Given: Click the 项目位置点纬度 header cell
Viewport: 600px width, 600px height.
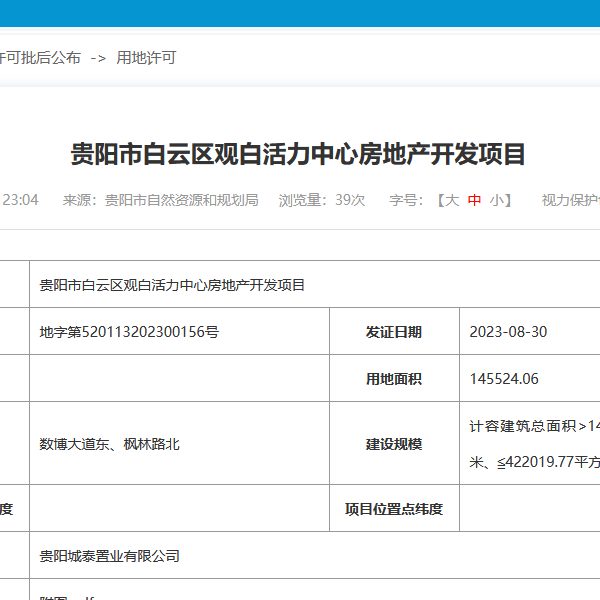Looking at the screenshot, I should point(394,509).
